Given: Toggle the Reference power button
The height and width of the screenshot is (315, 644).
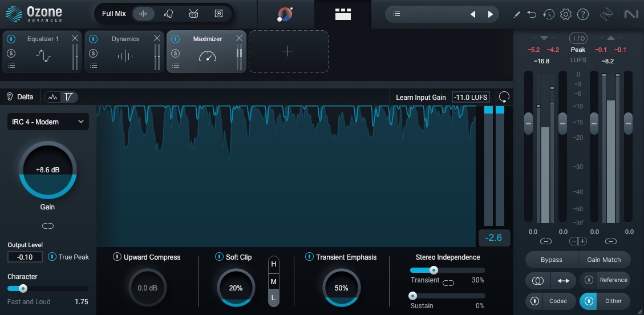Looking at the screenshot, I should 589,280.
